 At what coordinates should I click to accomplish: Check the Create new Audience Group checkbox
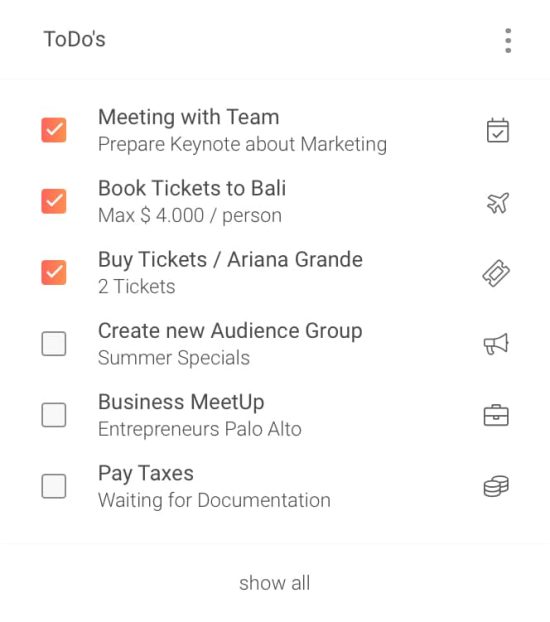[54, 344]
